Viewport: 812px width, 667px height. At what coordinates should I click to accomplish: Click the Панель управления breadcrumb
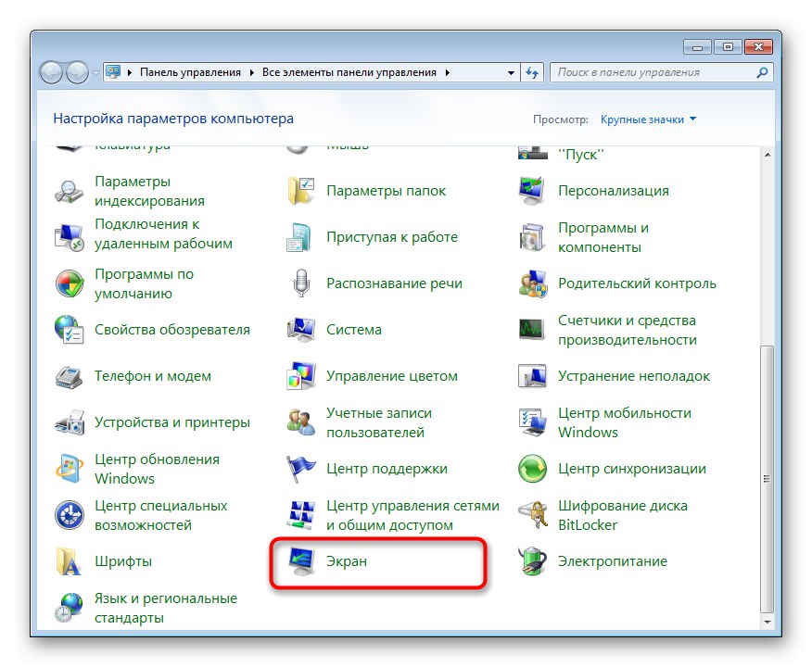190,72
